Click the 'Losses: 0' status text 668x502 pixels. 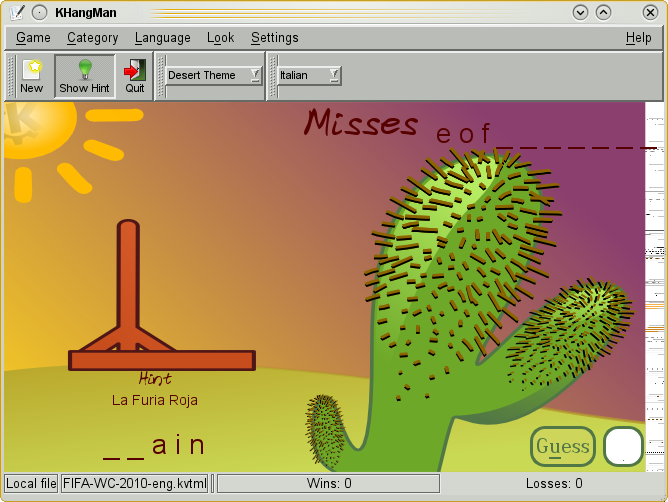coord(554,484)
